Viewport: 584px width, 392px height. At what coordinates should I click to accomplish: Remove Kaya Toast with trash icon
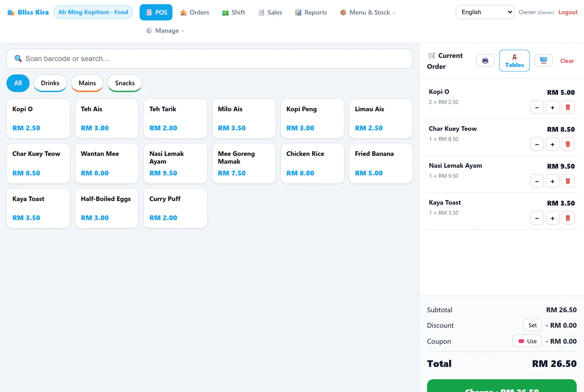(x=568, y=218)
